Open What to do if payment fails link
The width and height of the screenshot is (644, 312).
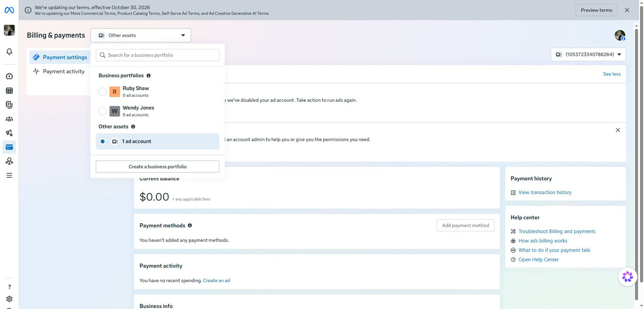pyautogui.click(x=554, y=251)
